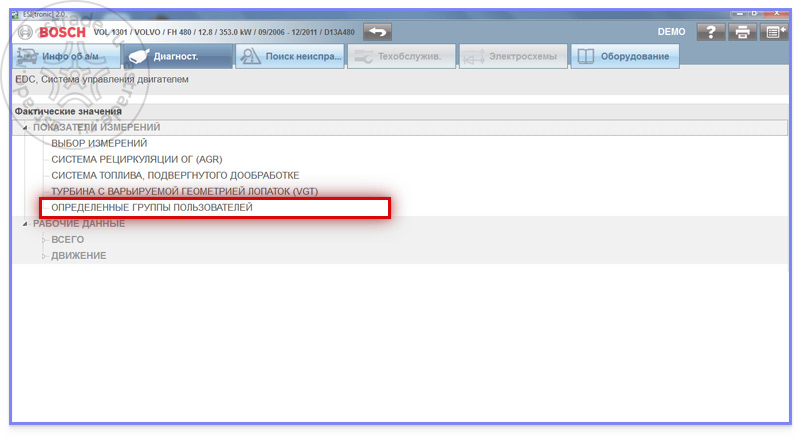Click the EDC, Система управления двигателем text

[x=102, y=79]
